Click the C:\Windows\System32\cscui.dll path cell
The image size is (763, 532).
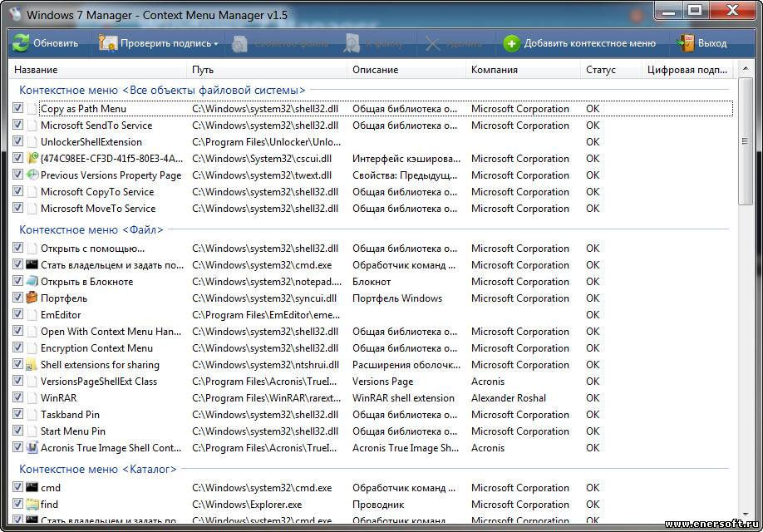click(262, 158)
